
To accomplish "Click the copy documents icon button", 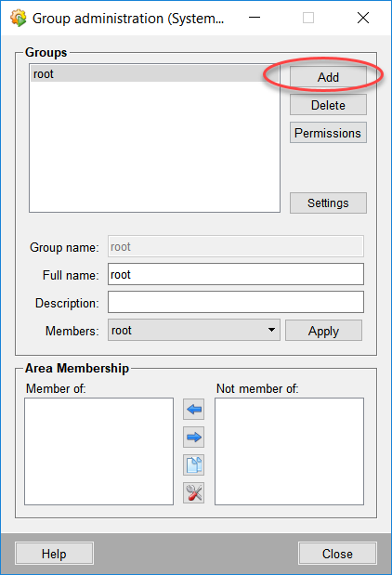I will 193,465.
